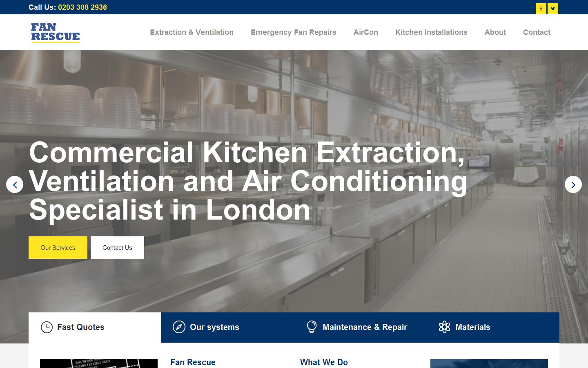Image resolution: width=588 pixels, height=368 pixels.
Task: Go to previous slide arrow
Action: pos(15,185)
